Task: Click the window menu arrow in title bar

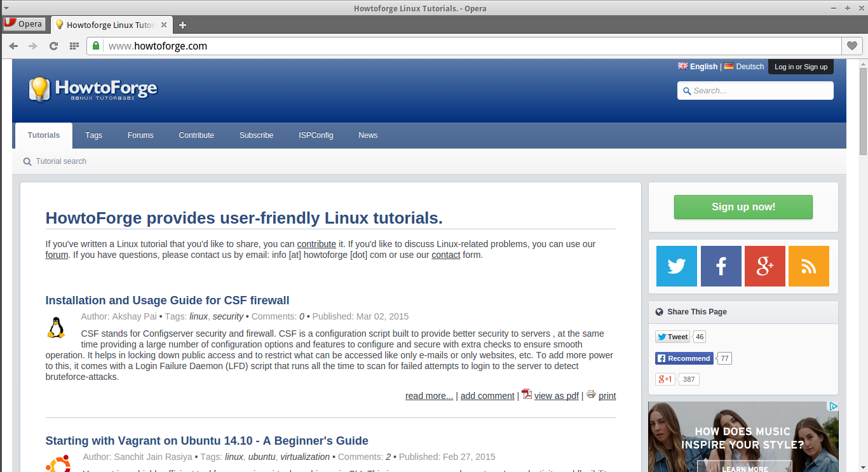Action: click(x=6, y=8)
